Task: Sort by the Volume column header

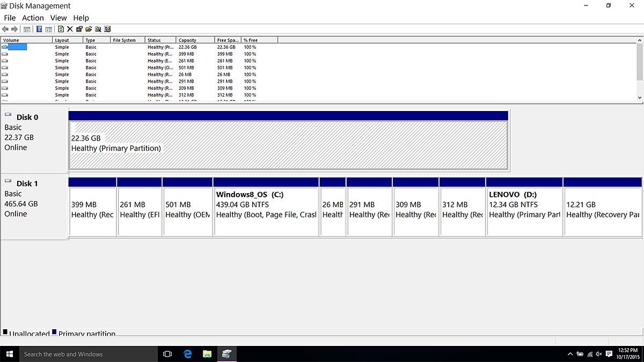Action: click(x=27, y=40)
